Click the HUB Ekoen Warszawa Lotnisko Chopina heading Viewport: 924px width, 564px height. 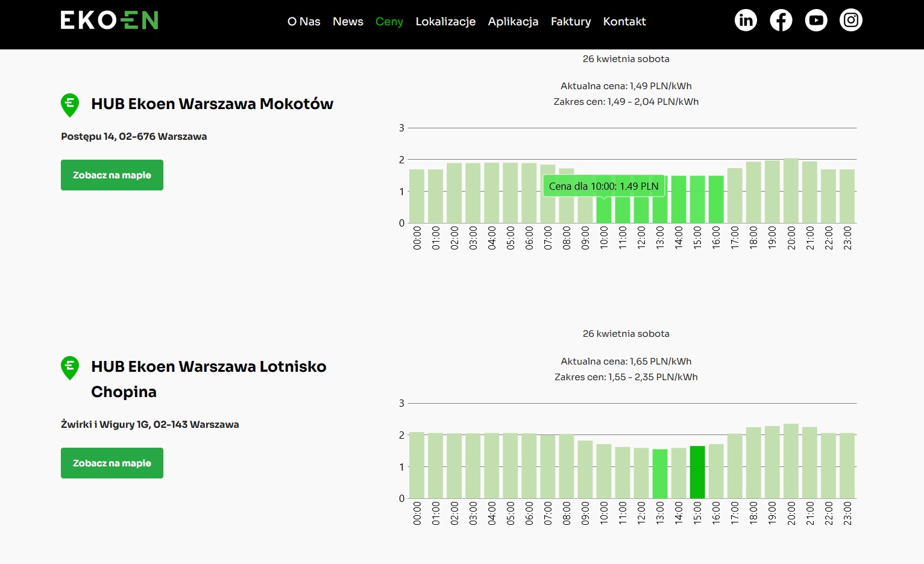209,379
